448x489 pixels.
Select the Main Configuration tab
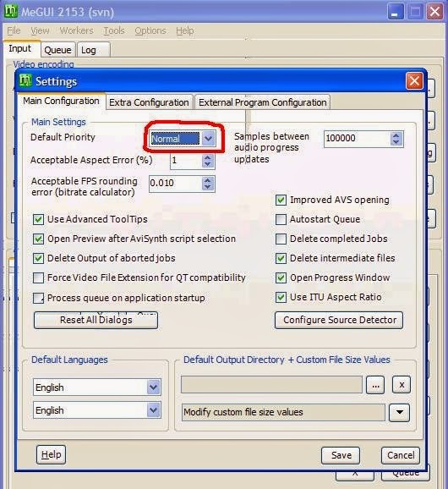coord(61,101)
